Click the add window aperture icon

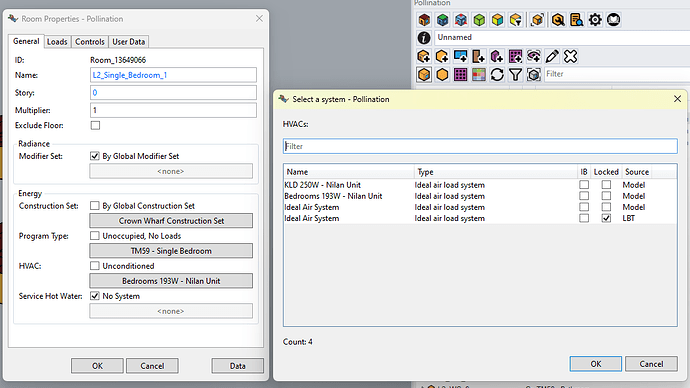[460, 56]
